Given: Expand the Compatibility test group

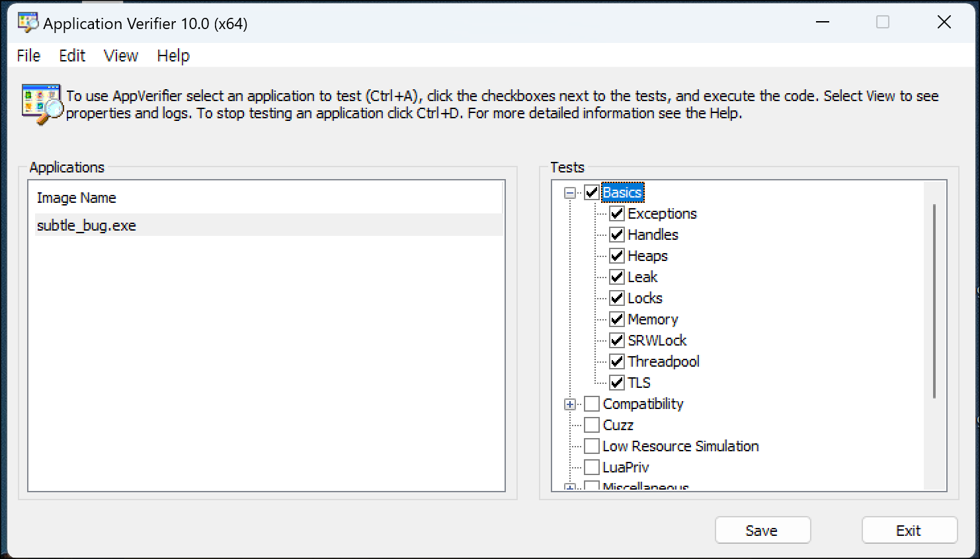Looking at the screenshot, I should (x=570, y=404).
